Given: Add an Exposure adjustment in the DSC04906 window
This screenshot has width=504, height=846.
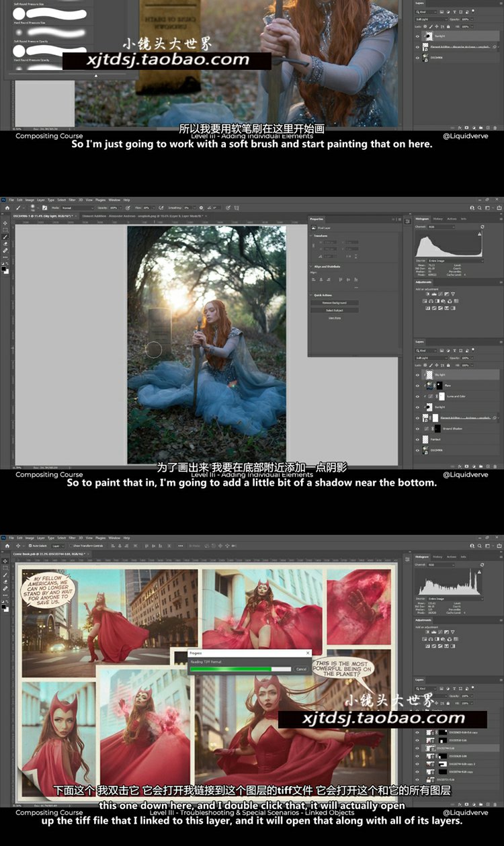Looking at the screenshot, I should (x=447, y=294).
